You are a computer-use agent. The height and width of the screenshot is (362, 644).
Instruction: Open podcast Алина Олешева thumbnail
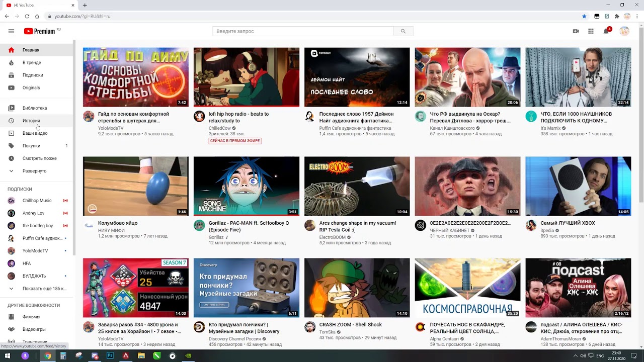578,288
